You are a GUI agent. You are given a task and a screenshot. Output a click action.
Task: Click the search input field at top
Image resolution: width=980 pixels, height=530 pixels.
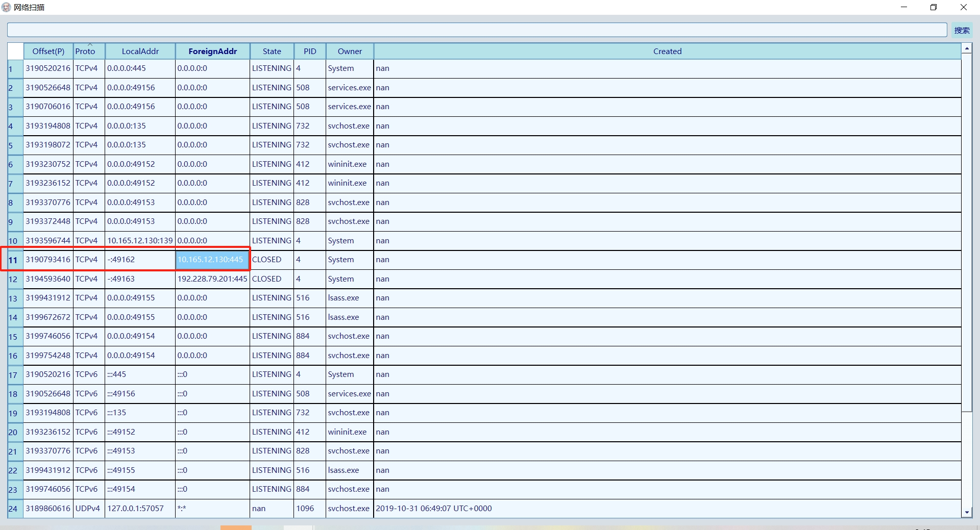click(x=477, y=30)
